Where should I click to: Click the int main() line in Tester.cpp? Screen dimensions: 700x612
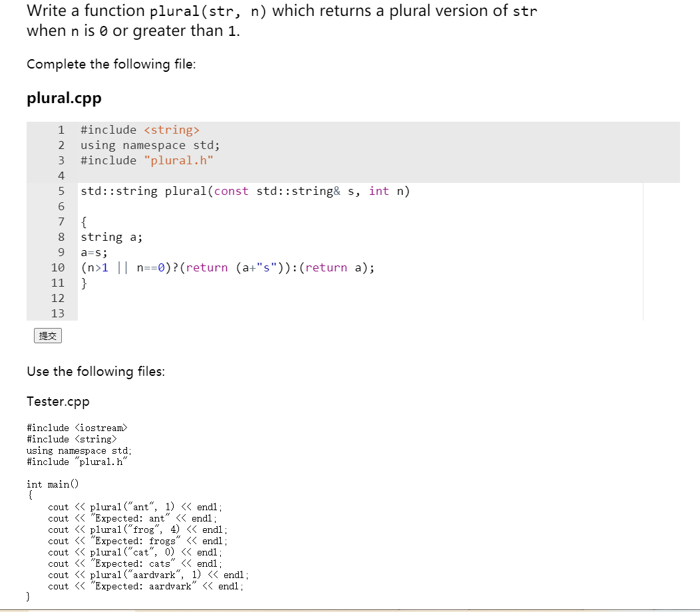tap(53, 484)
